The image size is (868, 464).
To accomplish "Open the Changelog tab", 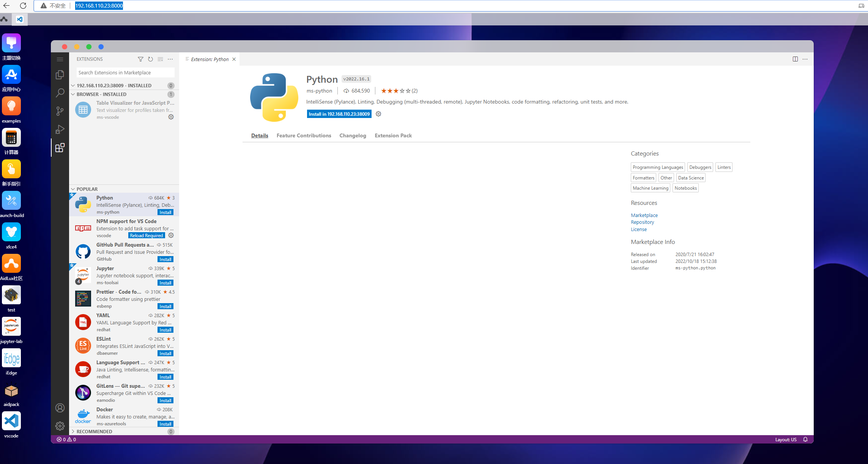I will point(353,135).
